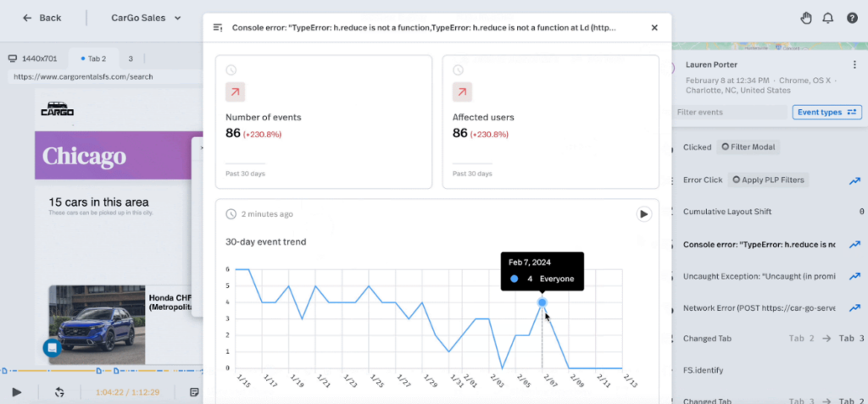Open trend icon beside Error Click event
This screenshot has width=868, height=404.
coord(854,180)
